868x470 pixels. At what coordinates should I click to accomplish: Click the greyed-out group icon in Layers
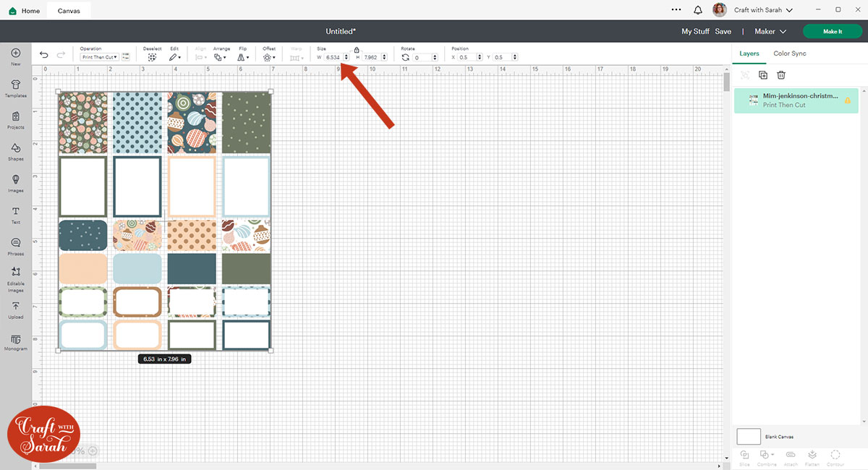click(745, 74)
